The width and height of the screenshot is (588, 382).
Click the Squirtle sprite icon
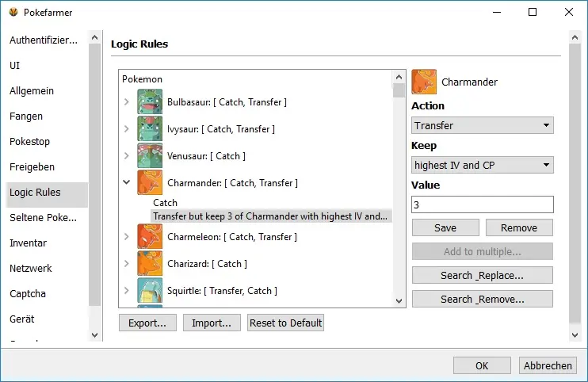[x=150, y=291]
